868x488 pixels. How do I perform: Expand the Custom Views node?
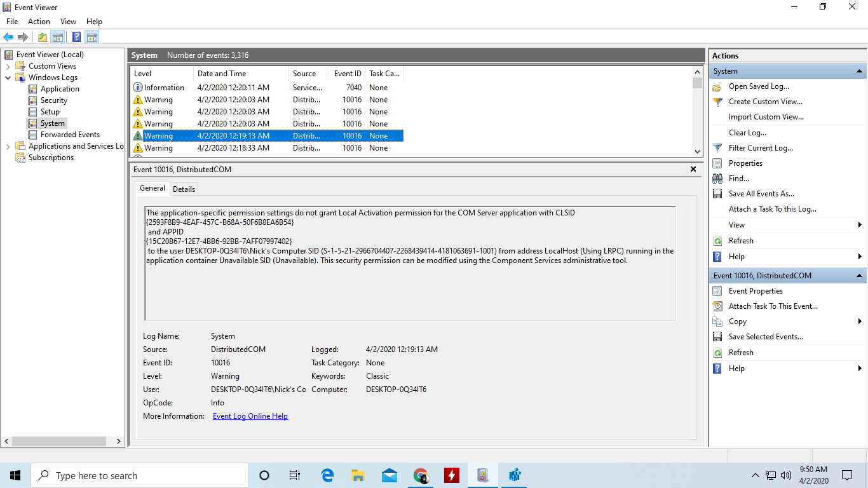[8, 66]
